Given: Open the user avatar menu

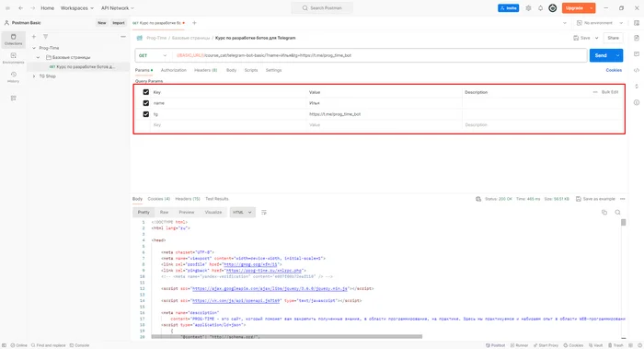Looking at the screenshot, I should point(553,7).
